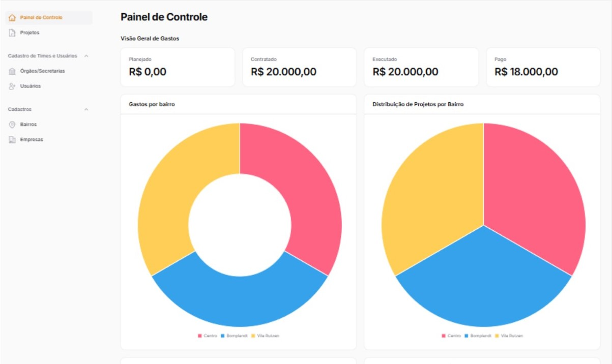612x364 pixels.
Task: Open the Projetos menu item
Action: (30, 33)
